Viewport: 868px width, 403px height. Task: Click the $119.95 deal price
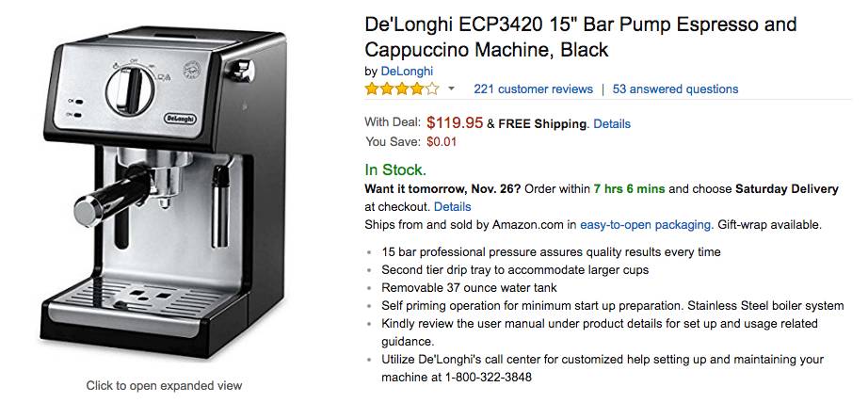coord(455,122)
